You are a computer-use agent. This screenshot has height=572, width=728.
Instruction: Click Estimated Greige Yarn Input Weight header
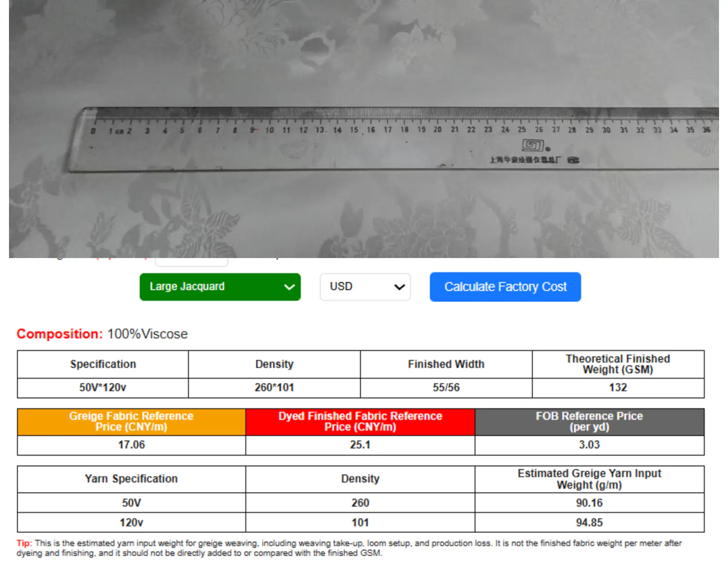[x=589, y=479]
